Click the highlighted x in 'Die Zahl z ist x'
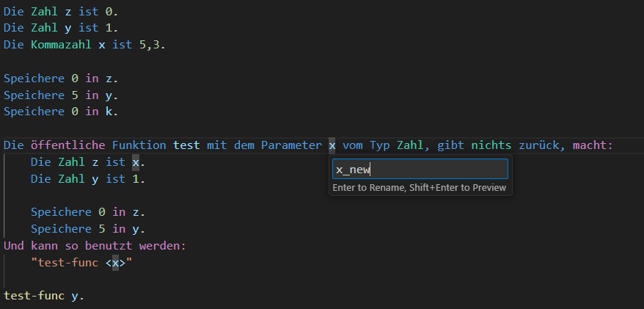 pos(136,162)
